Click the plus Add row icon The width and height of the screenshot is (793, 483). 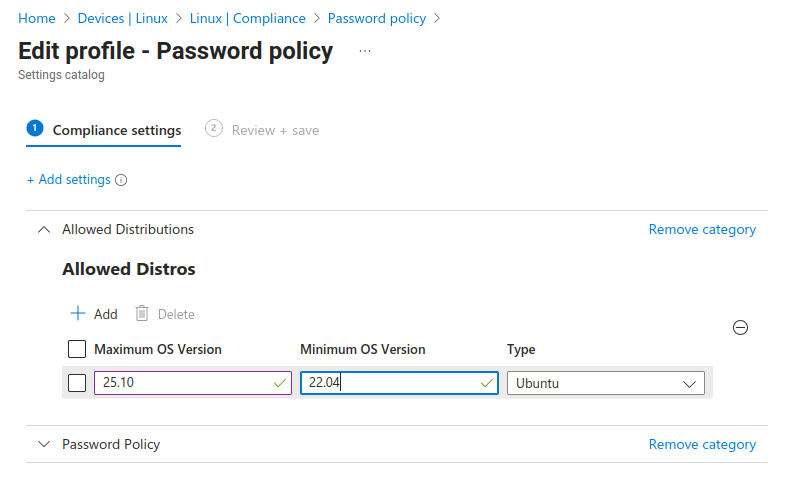78,314
